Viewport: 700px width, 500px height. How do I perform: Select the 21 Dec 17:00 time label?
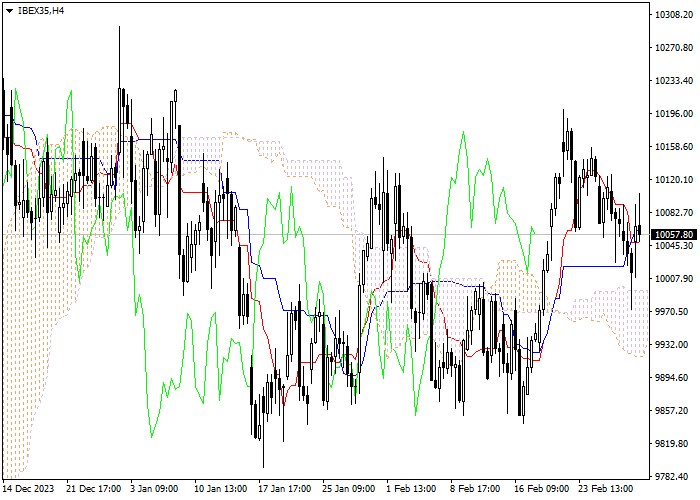pyautogui.click(x=94, y=489)
